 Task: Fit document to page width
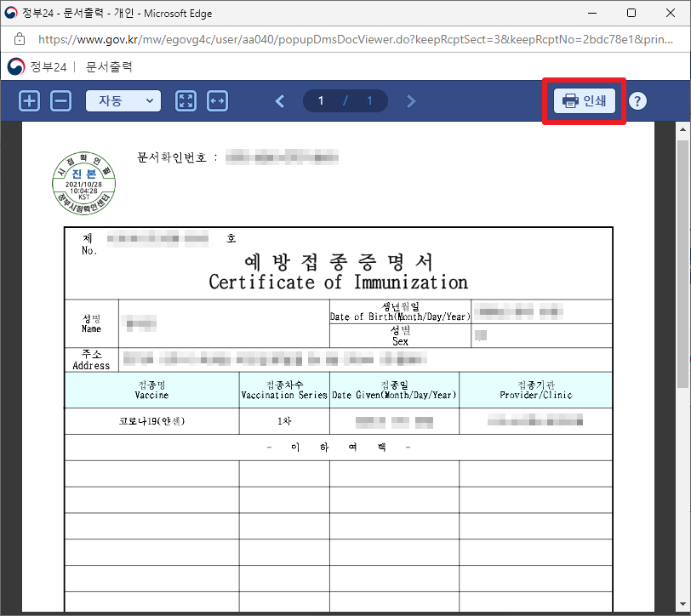[217, 101]
